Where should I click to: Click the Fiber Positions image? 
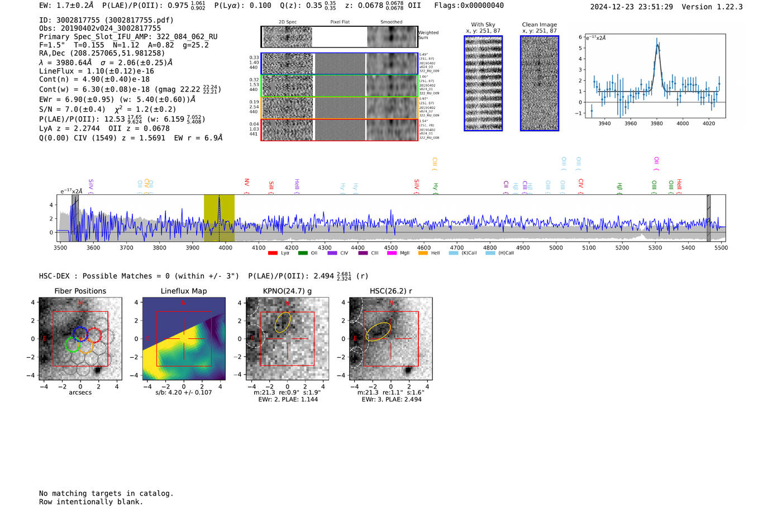(80, 339)
